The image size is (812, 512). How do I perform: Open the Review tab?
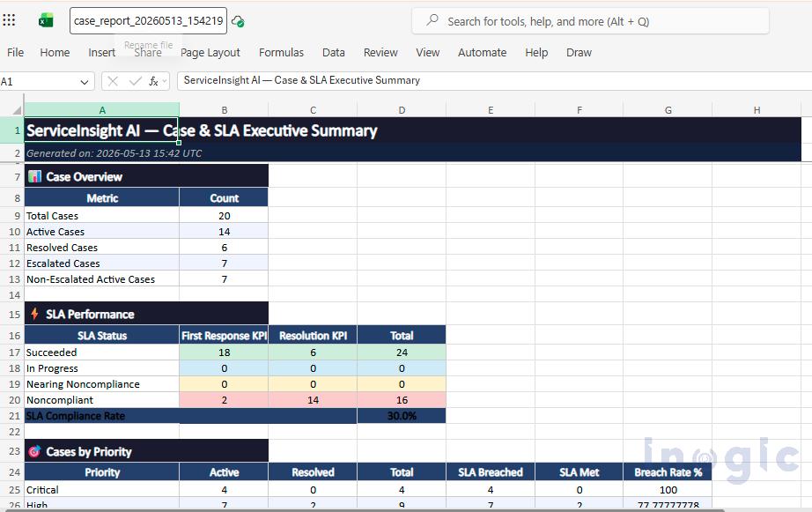380,52
